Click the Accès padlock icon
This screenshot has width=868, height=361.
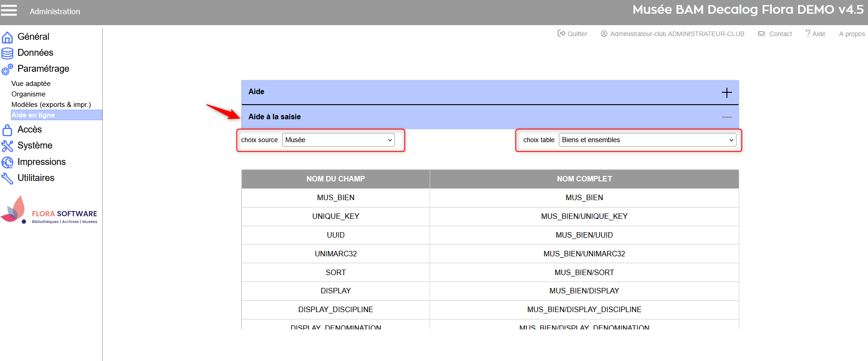7,130
